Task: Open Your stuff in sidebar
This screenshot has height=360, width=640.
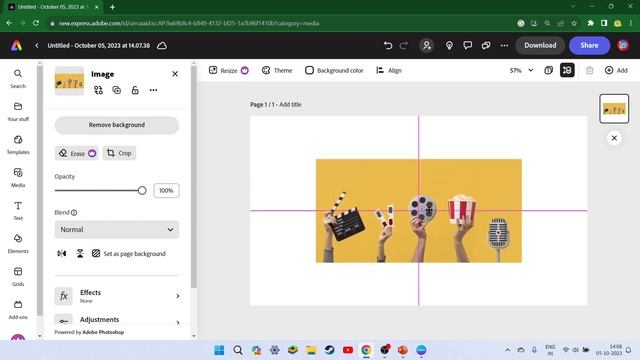Action: [18, 111]
